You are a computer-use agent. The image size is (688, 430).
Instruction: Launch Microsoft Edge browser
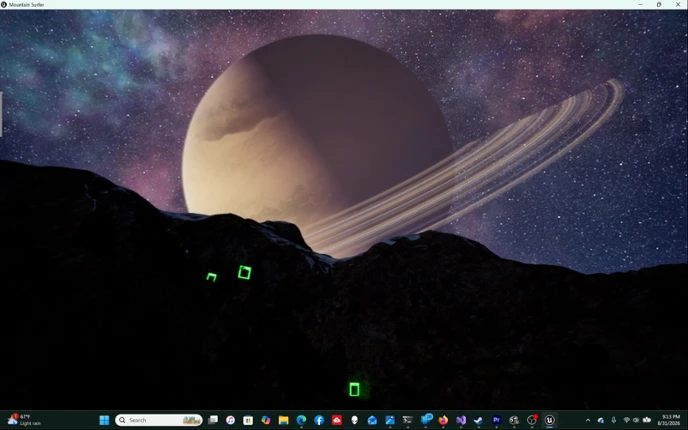[301, 420]
